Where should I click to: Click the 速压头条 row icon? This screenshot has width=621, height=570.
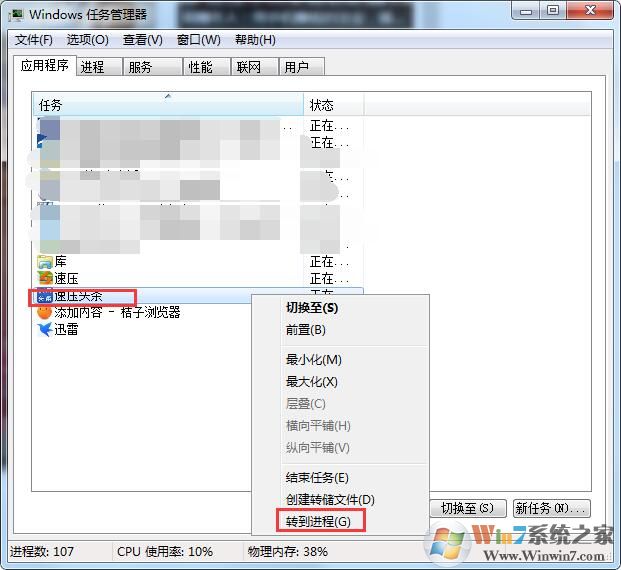click(x=45, y=296)
